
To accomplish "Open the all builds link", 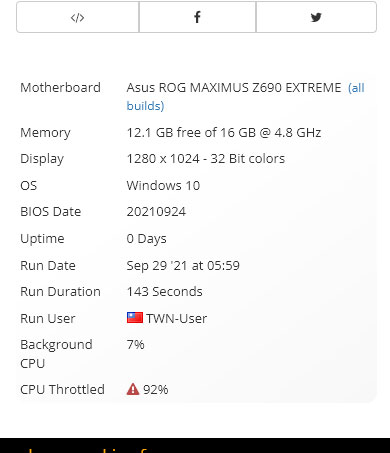I will click(245, 97).
